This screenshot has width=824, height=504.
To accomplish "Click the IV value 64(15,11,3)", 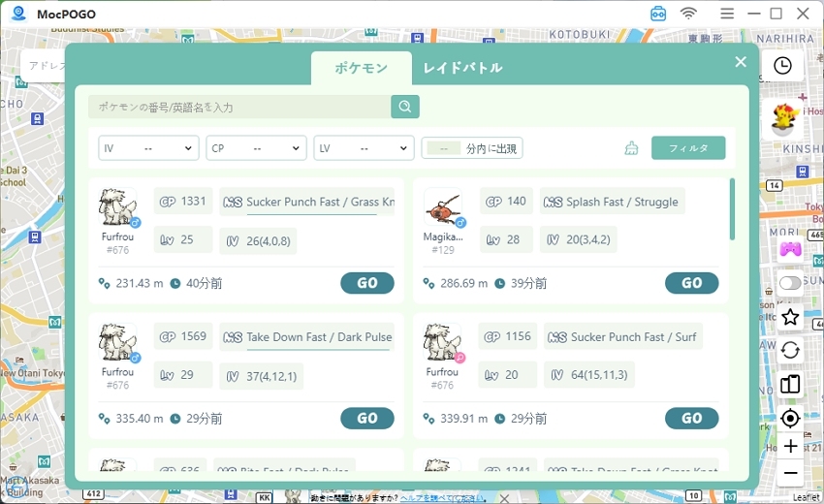I will (x=589, y=375).
